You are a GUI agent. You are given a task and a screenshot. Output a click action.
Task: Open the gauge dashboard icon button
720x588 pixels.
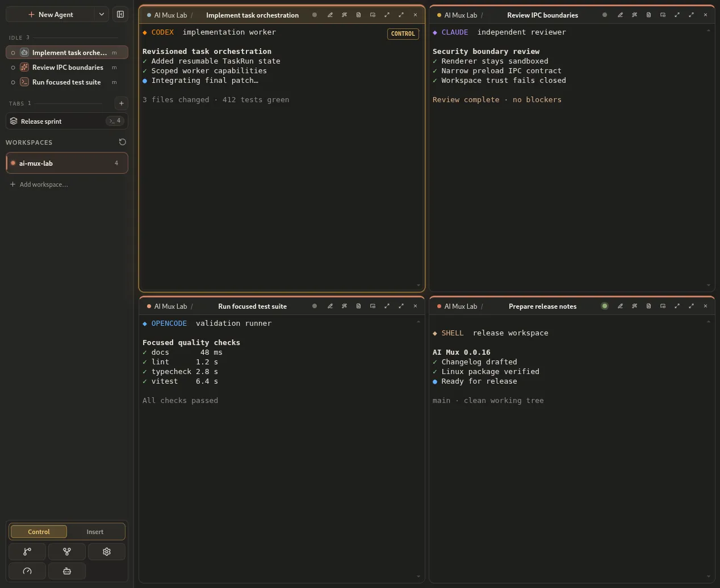(x=27, y=571)
